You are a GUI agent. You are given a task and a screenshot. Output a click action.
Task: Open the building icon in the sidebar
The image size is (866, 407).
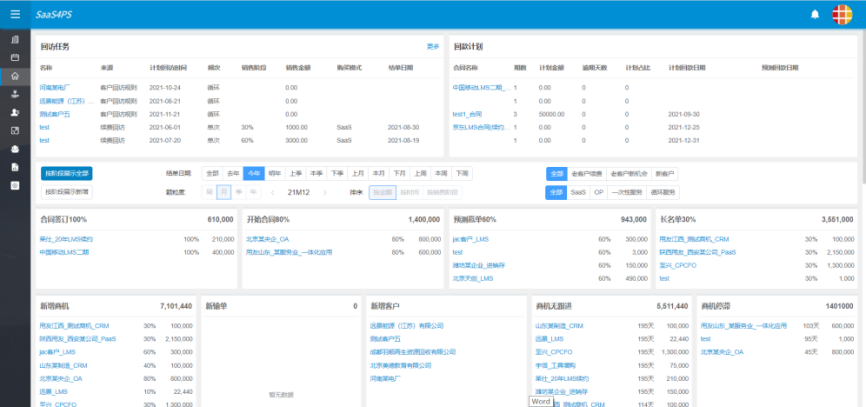(x=15, y=39)
